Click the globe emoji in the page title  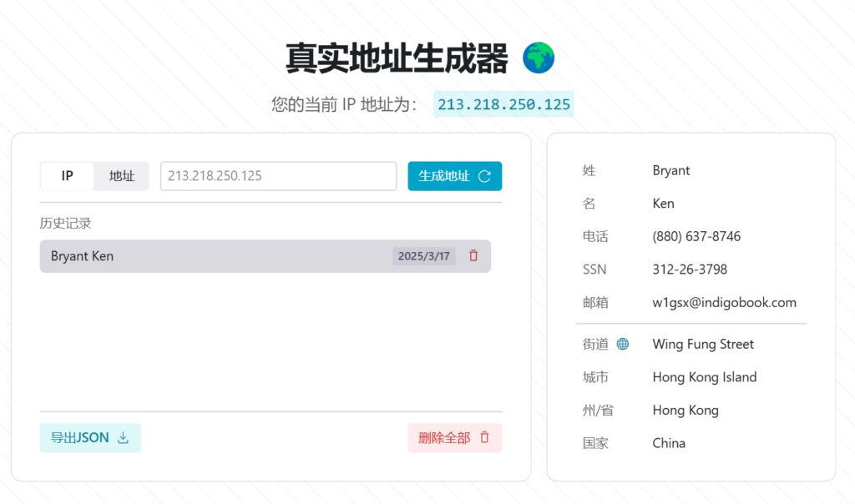coord(538,58)
